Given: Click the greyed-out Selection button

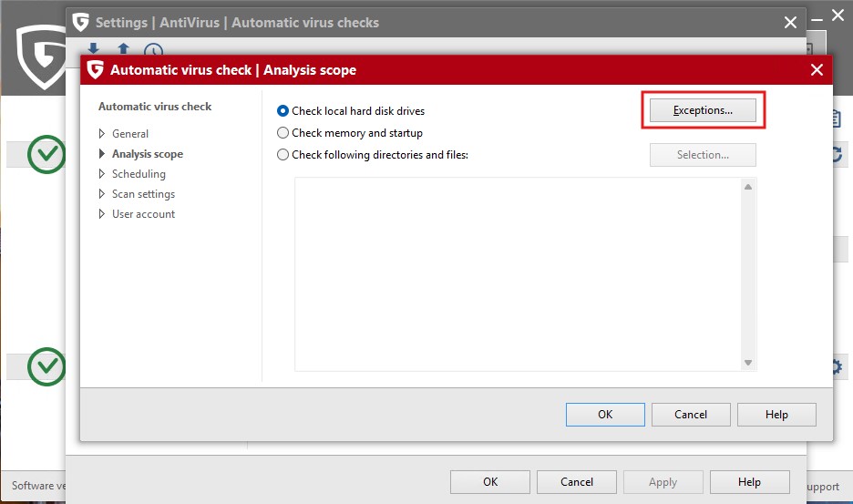Looking at the screenshot, I should [x=703, y=155].
